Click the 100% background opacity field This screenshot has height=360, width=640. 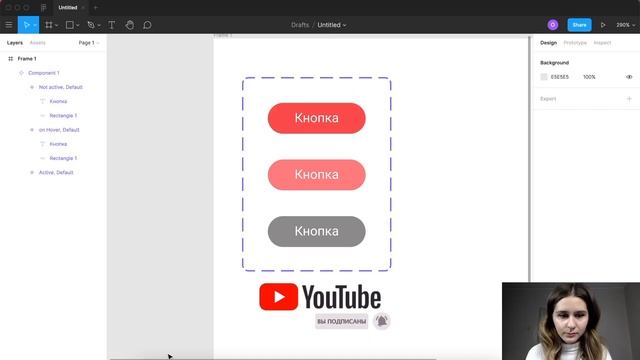589,77
